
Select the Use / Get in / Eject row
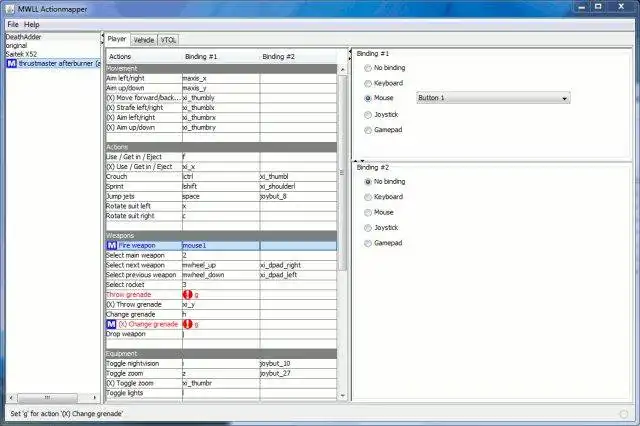point(221,157)
